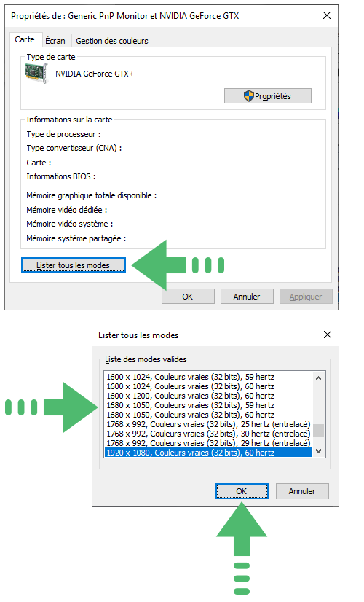Click Annuler in the Propriétés dialog
The height and width of the screenshot is (602, 364).
[x=247, y=297]
